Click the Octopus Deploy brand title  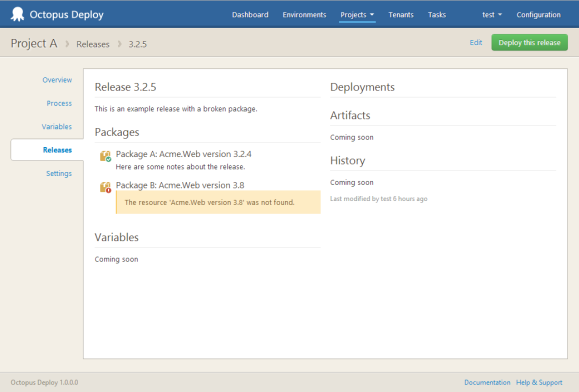point(66,15)
